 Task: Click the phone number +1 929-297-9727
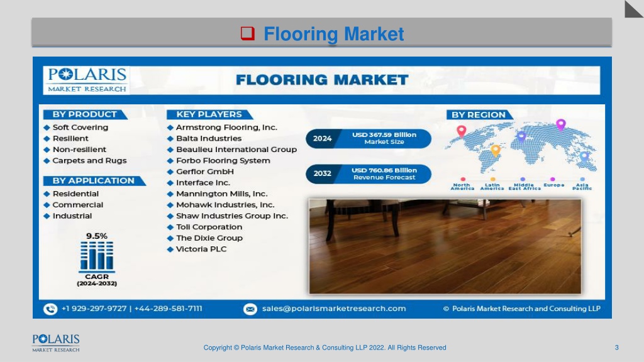click(94, 309)
